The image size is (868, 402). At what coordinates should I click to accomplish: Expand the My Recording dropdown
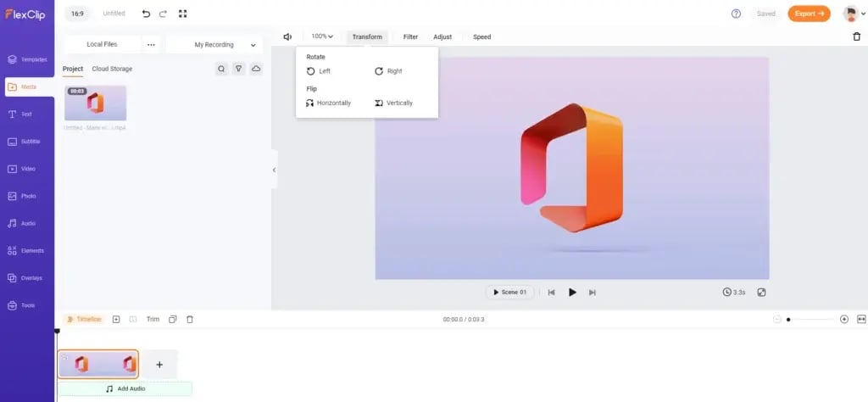pos(214,44)
